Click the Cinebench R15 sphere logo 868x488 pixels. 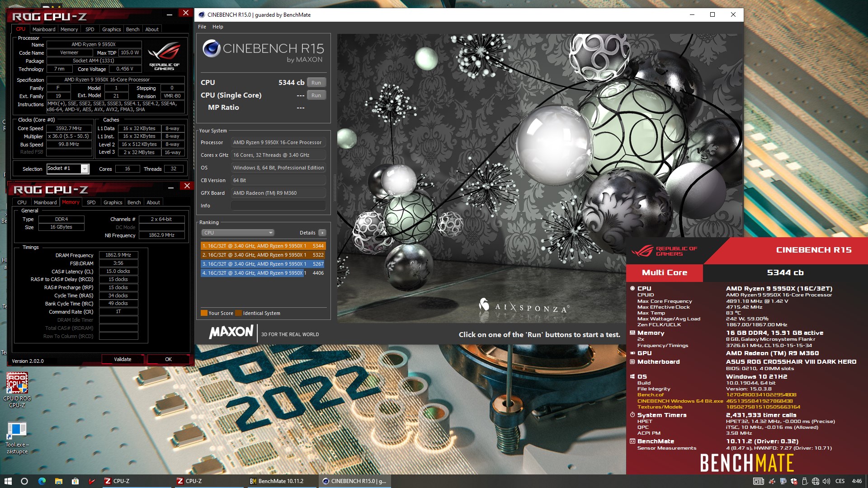tap(211, 48)
